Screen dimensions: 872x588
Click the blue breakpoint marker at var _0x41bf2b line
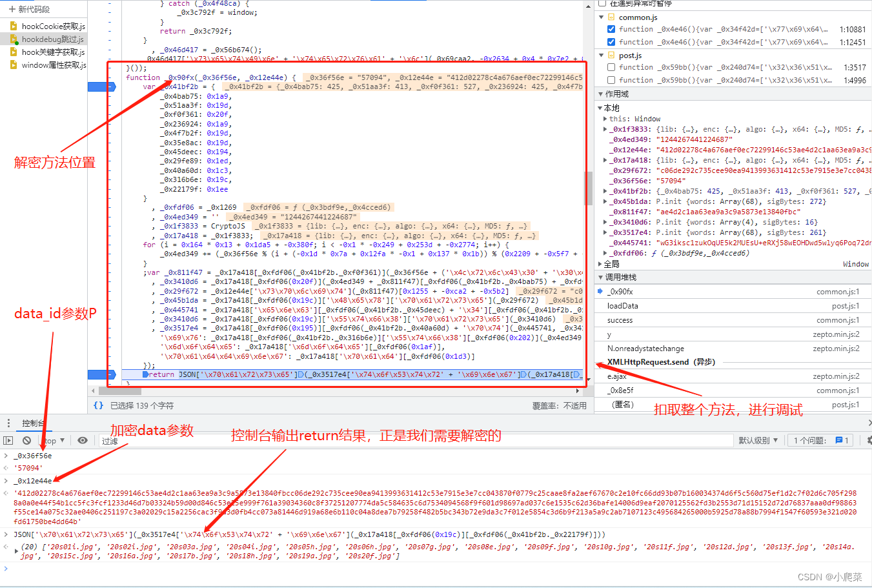[101, 86]
